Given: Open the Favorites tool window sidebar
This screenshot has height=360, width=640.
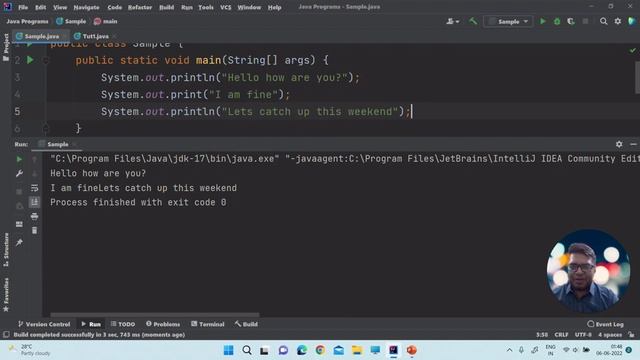Looking at the screenshot, I should coord(6,295).
